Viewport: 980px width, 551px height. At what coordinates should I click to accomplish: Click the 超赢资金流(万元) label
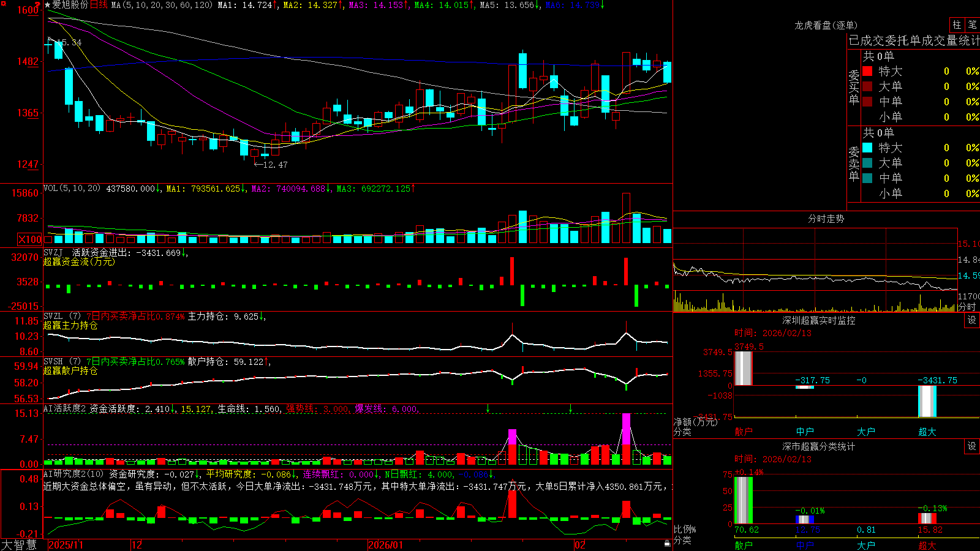click(x=79, y=261)
